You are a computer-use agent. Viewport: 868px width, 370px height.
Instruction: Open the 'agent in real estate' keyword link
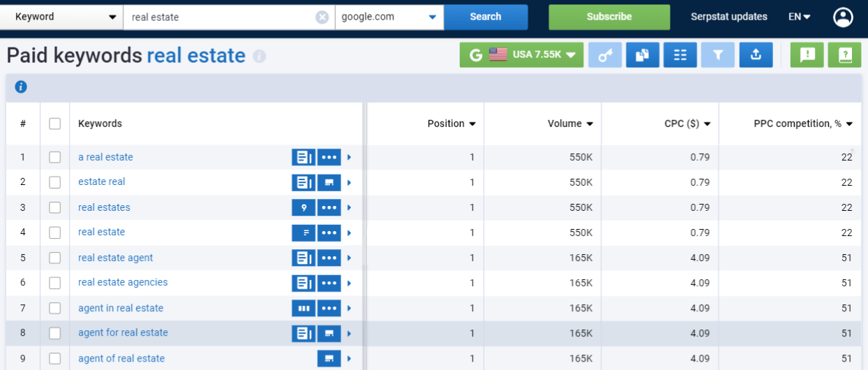pyautogui.click(x=121, y=308)
